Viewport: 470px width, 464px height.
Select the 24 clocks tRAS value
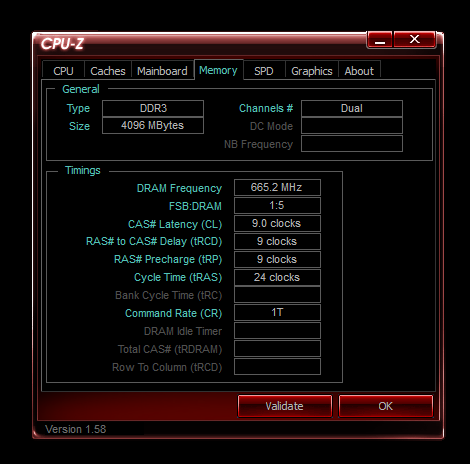(277, 277)
